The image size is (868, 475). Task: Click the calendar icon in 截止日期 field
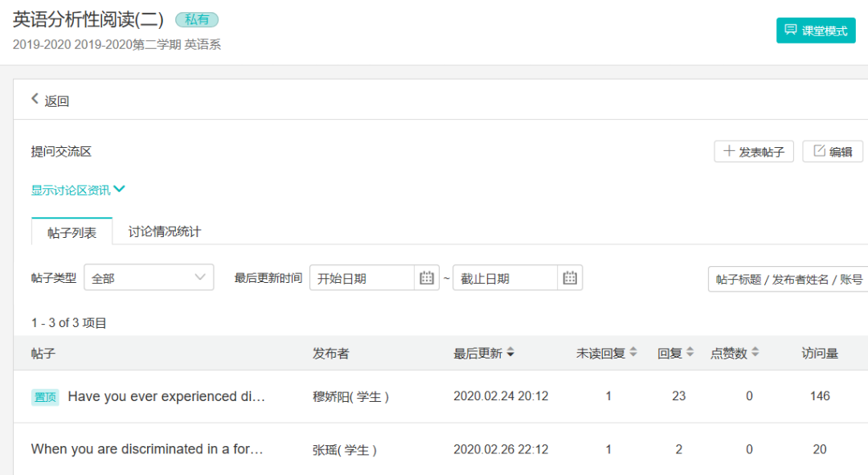pyautogui.click(x=570, y=278)
